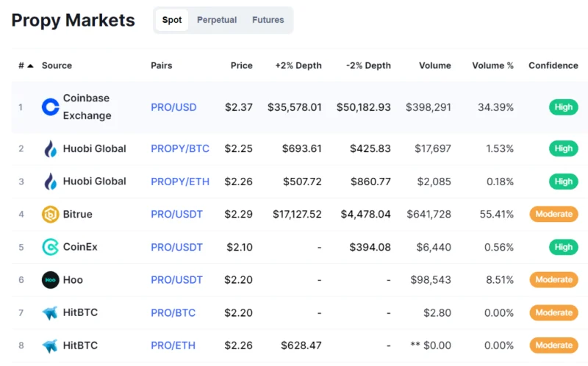Click the Coinbase Exchange logo icon

pos(50,107)
